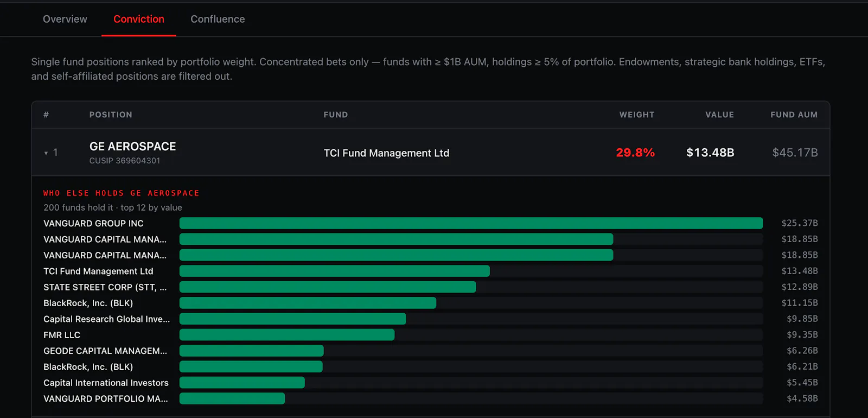Click the 29.8% weight value

coord(635,153)
